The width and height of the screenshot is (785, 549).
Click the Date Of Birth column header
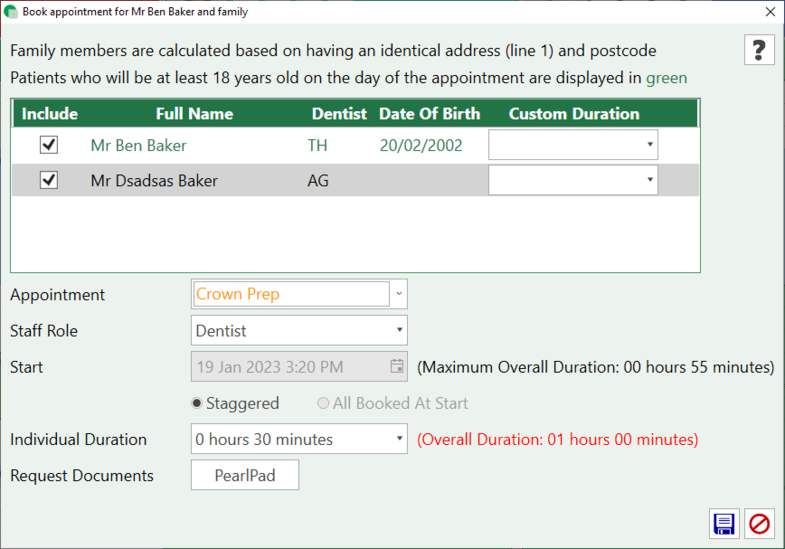[429, 113]
